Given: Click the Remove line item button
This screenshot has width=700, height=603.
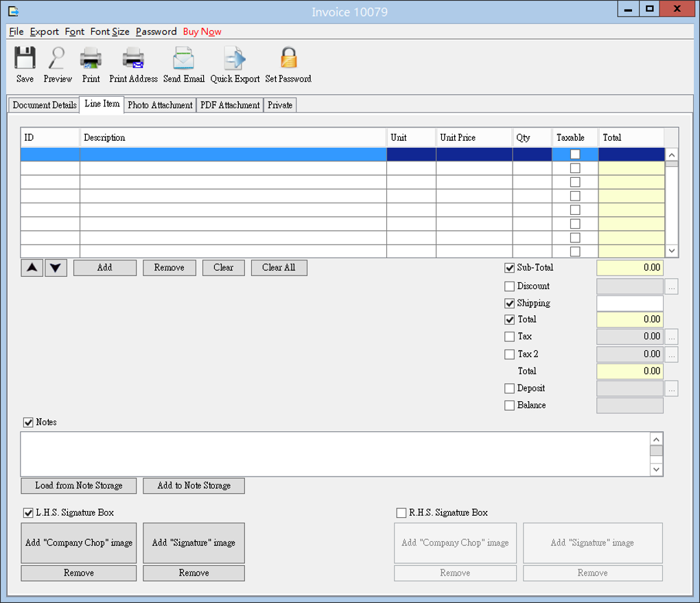Looking at the screenshot, I should tap(170, 268).
